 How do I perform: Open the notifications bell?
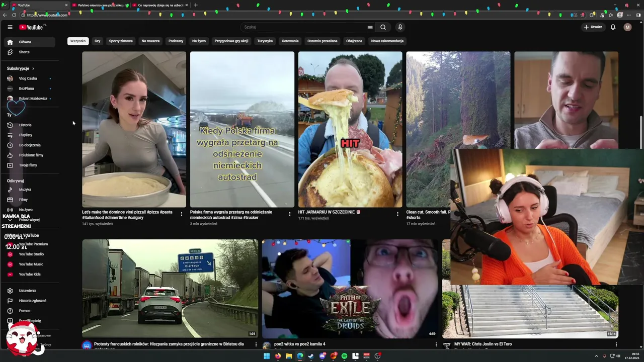pos(613,27)
